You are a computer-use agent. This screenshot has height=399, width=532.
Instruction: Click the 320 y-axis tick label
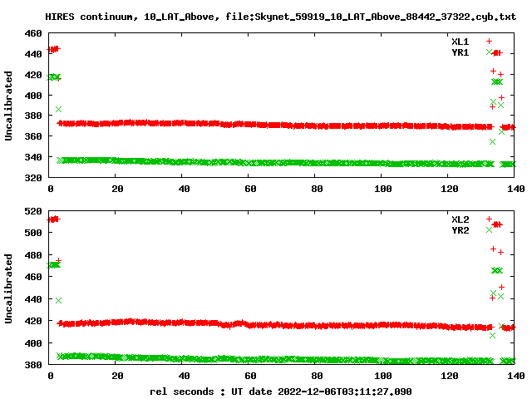pyautogui.click(x=33, y=178)
